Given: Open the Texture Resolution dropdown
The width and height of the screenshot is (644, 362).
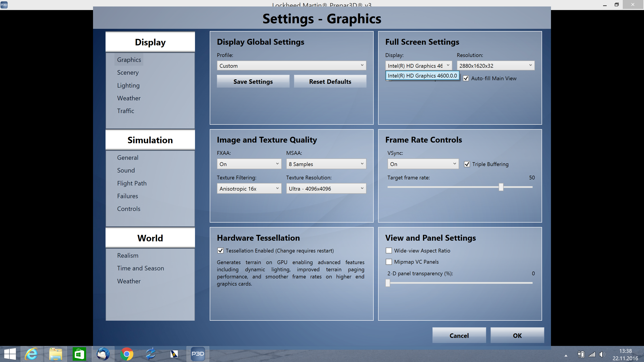Looking at the screenshot, I should click(326, 189).
